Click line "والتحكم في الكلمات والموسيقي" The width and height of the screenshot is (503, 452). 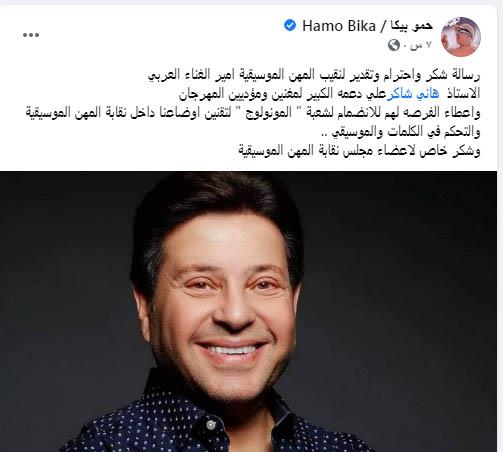tap(400, 132)
